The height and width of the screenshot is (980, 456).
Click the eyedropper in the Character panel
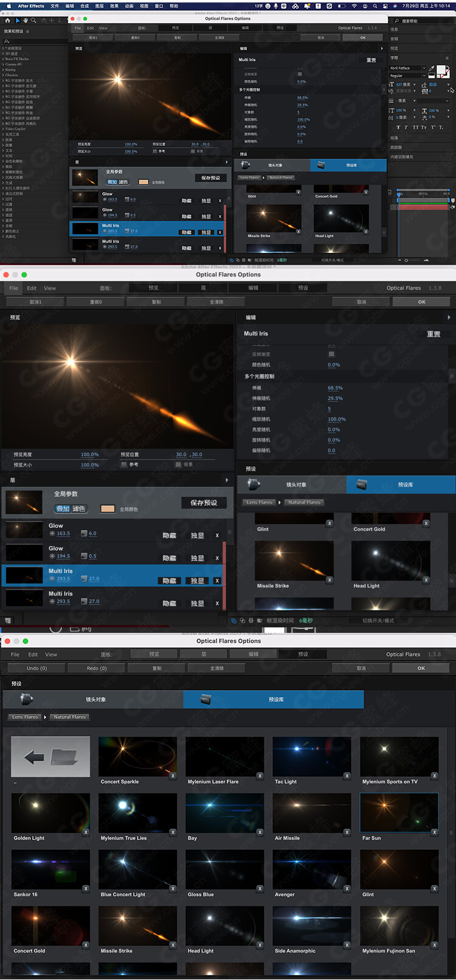tap(432, 68)
